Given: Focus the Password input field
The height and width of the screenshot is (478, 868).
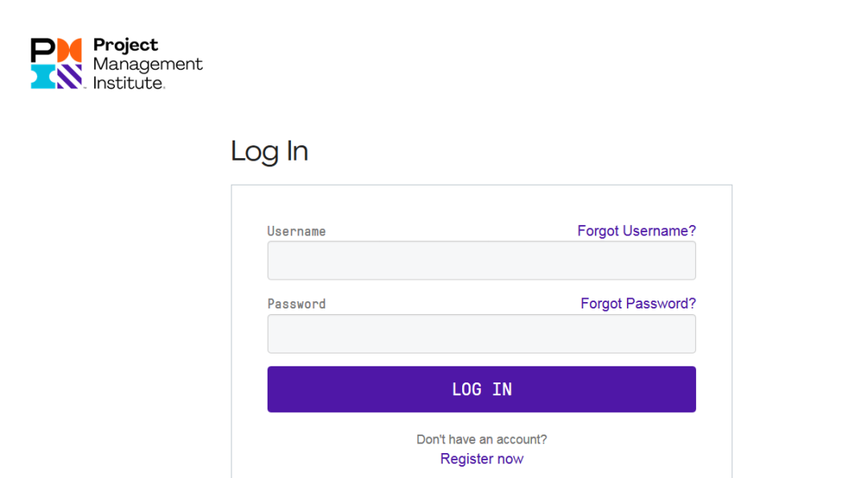Looking at the screenshot, I should tap(481, 334).
